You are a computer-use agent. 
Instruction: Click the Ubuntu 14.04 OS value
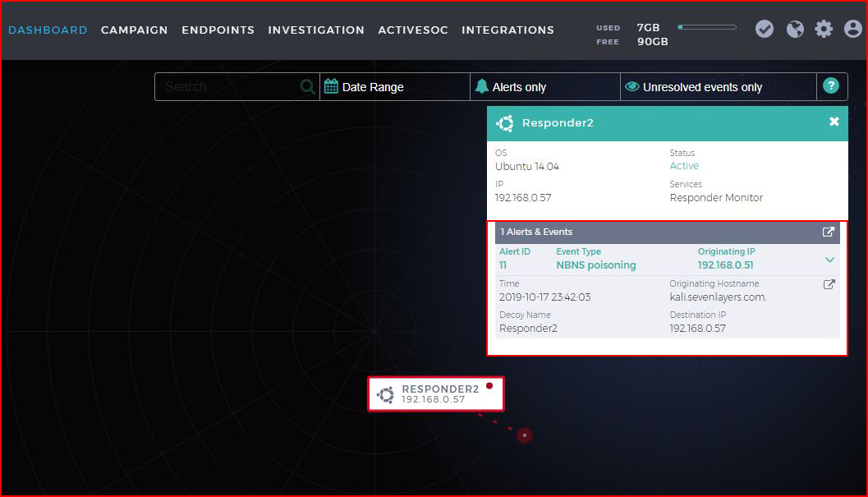pos(527,166)
